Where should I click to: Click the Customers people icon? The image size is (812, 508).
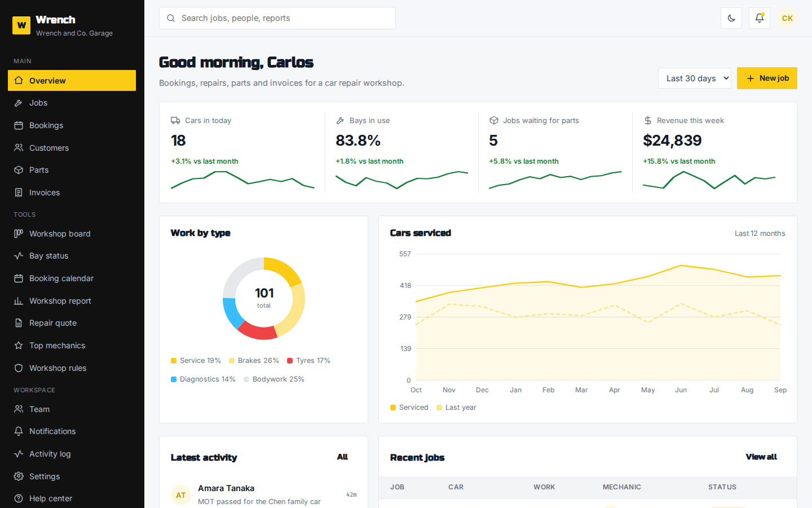point(19,148)
